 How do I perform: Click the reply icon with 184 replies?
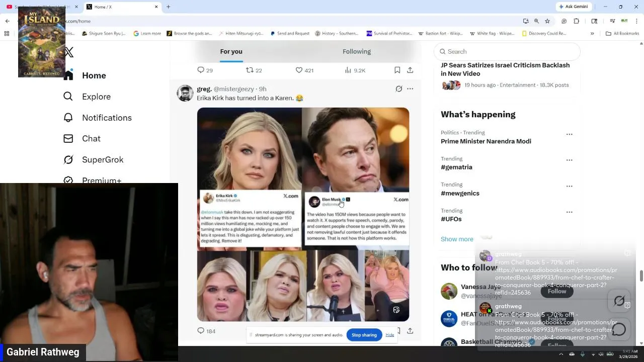point(201,331)
